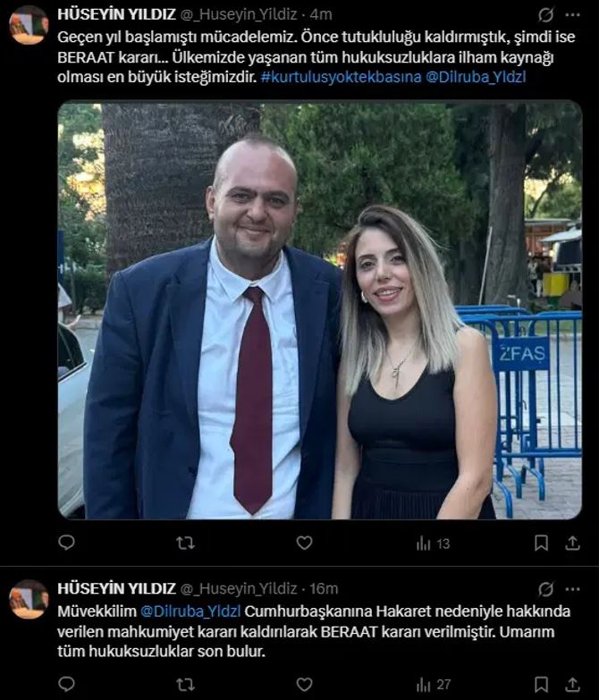Viewport: 599px width, 700px height.
Task: Open more options menu on second tweet
Action: pyautogui.click(x=572, y=589)
